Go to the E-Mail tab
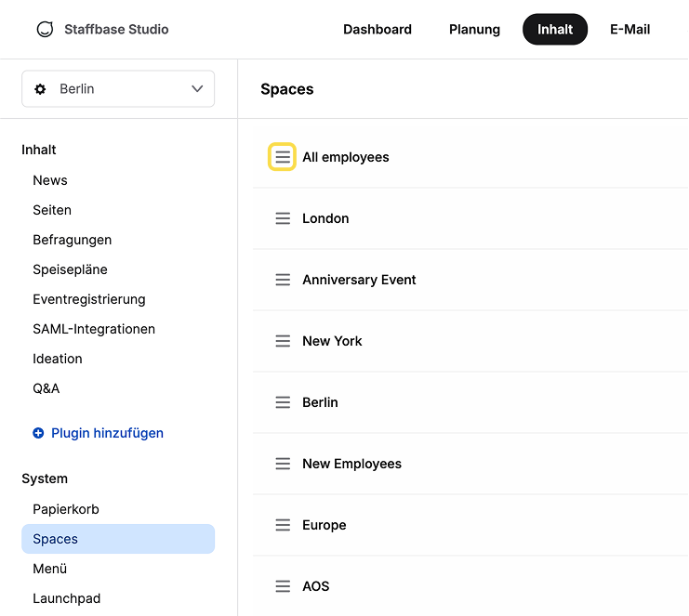 [x=629, y=30]
